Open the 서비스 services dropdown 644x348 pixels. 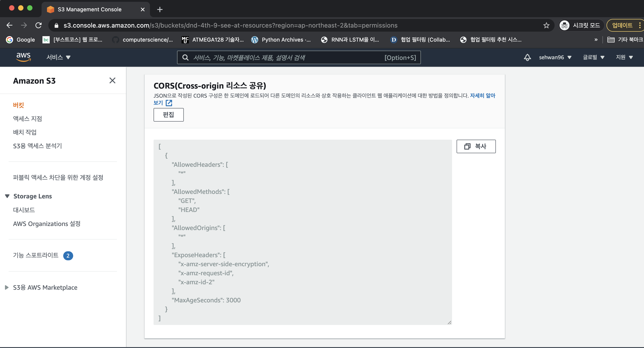coord(58,57)
